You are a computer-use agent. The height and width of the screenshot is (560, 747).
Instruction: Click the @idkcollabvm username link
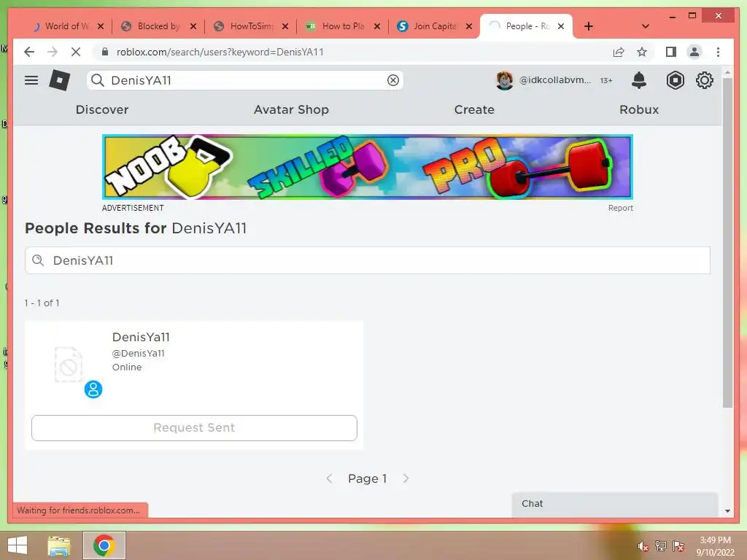click(x=554, y=80)
